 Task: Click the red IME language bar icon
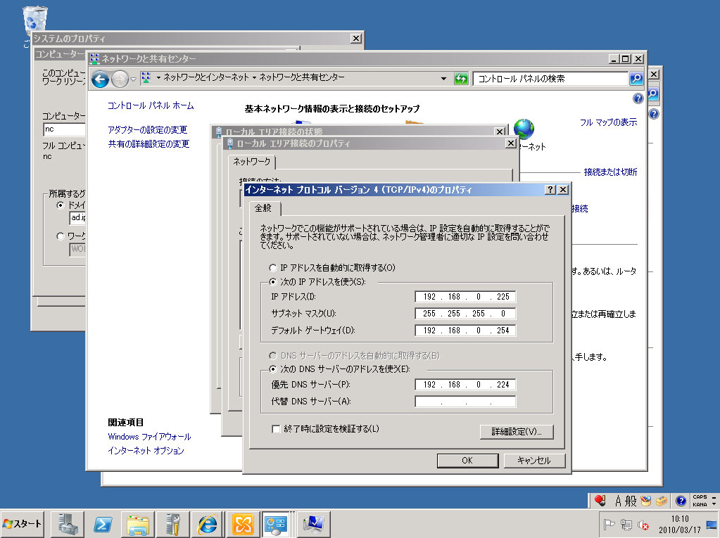(x=599, y=500)
